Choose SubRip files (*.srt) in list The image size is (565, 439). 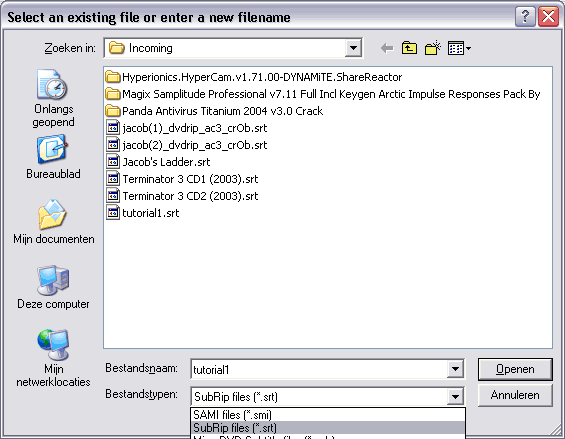(328, 427)
